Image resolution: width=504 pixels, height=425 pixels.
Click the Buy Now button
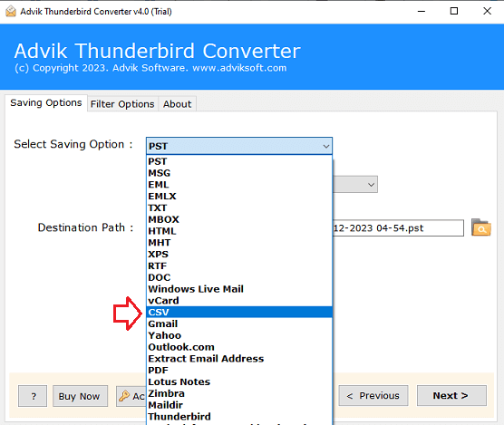[80, 396]
